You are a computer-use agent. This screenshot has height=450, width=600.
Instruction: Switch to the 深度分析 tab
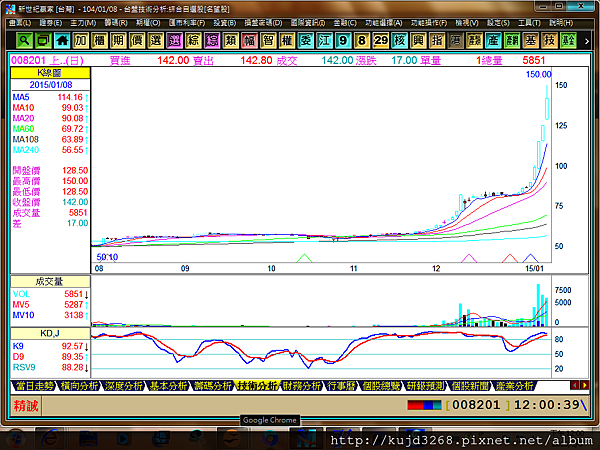[x=123, y=386]
